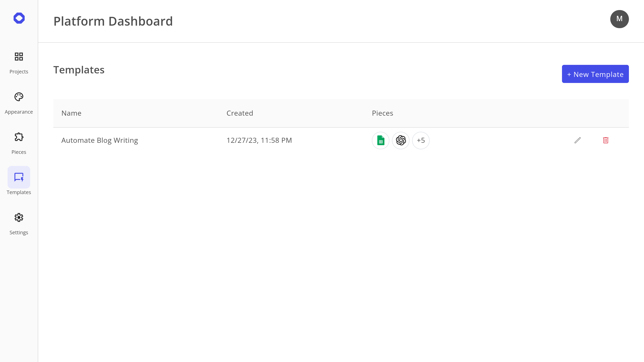Click the Name column header
The height and width of the screenshot is (362, 644).
(71, 113)
